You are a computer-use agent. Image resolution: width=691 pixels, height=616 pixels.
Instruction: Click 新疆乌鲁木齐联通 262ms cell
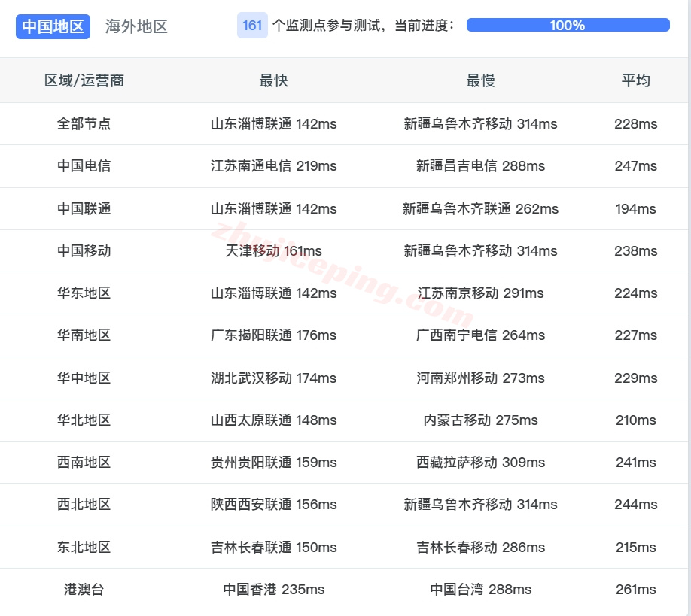(x=480, y=208)
